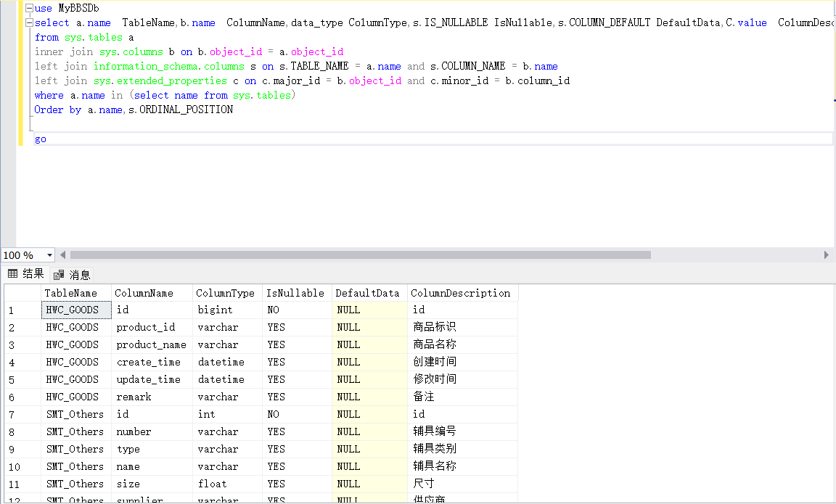Switch to the 结果 tab

point(25,274)
